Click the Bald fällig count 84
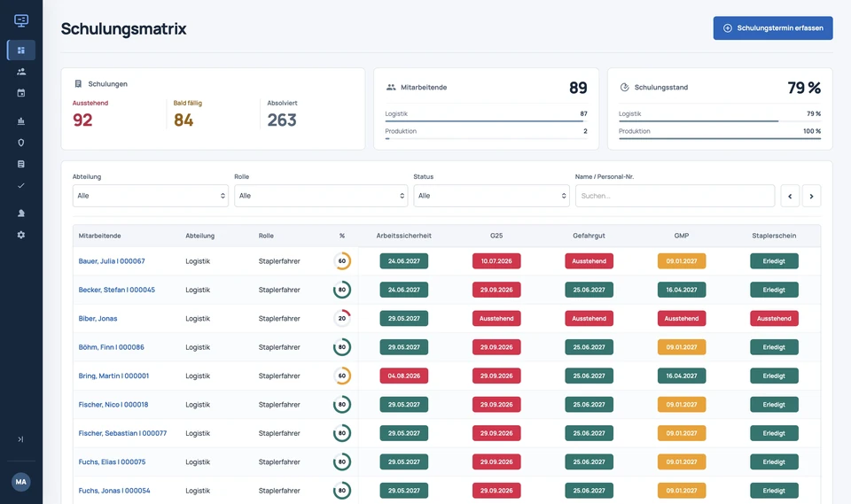 click(183, 120)
